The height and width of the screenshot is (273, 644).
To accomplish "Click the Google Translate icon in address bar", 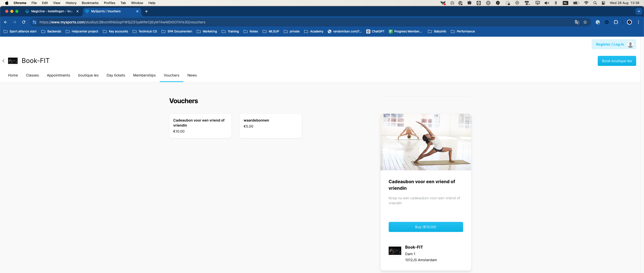I will tap(577, 22).
